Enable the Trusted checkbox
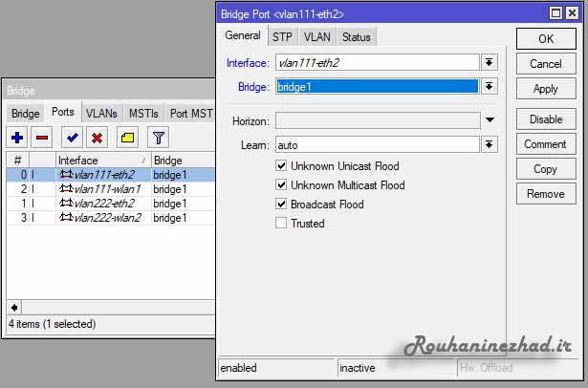 (281, 224)
